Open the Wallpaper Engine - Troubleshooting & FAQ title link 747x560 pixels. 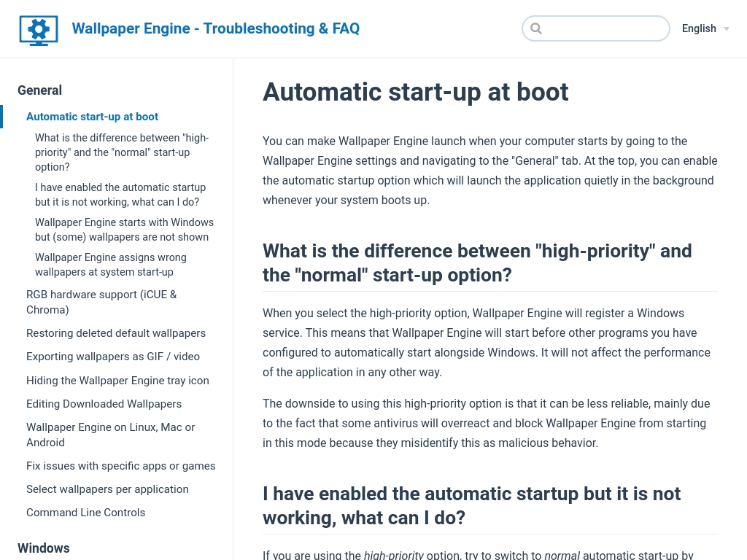pos(215,28)
